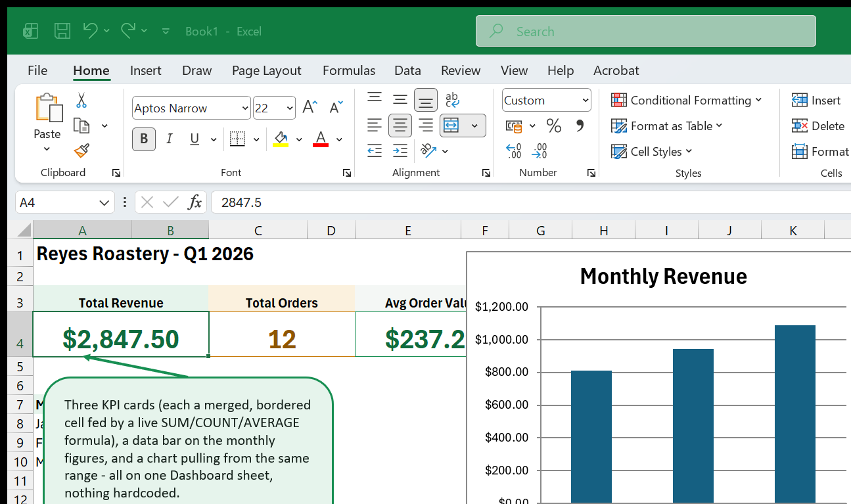
Task: Select the Format Painter brush icon
Action: [x=81, y=151]
